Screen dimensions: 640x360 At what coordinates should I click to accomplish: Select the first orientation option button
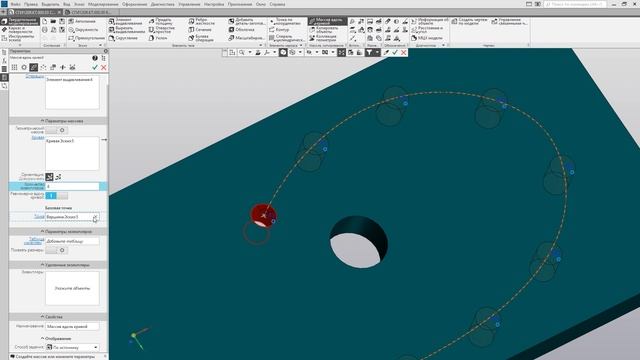pyautogui.click(x=49, y=177)
